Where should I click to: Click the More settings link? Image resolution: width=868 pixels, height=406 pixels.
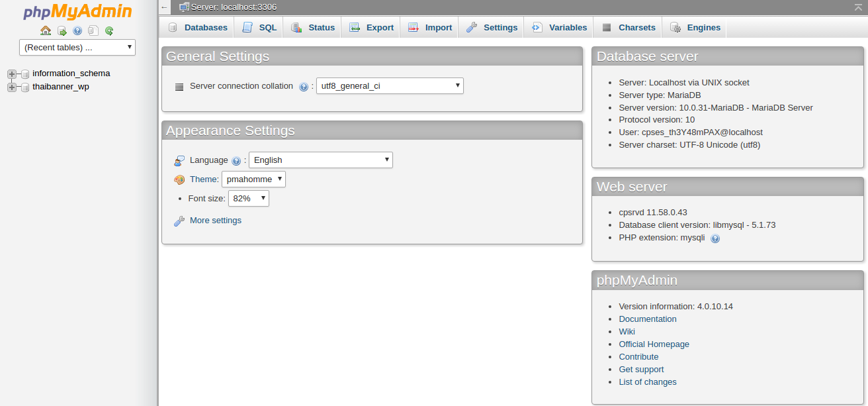coord(216,220)
